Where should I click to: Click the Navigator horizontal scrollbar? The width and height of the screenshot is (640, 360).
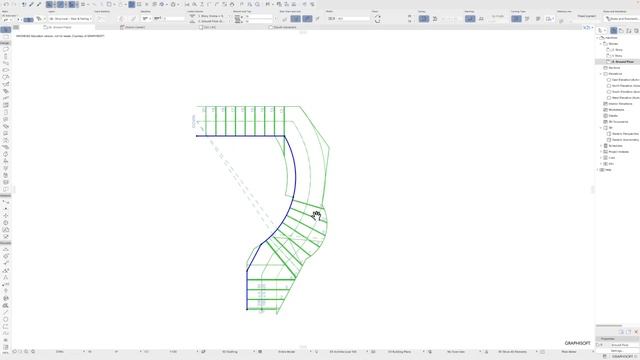pyautogui.click(x=609, y=326)
